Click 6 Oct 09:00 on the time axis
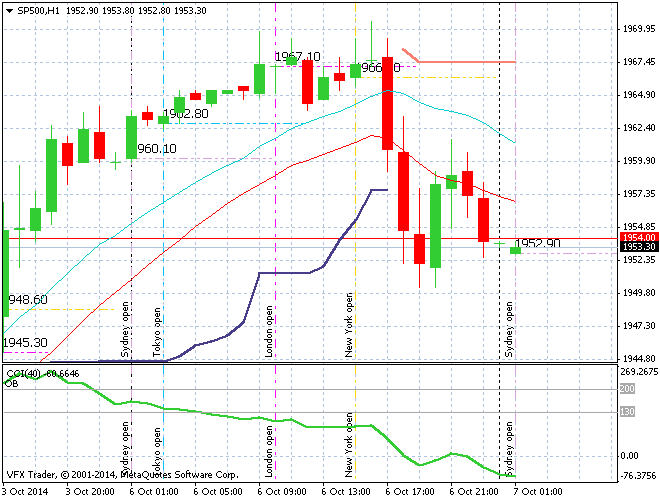This screenshot has height=500, width=660. [282, 492]
